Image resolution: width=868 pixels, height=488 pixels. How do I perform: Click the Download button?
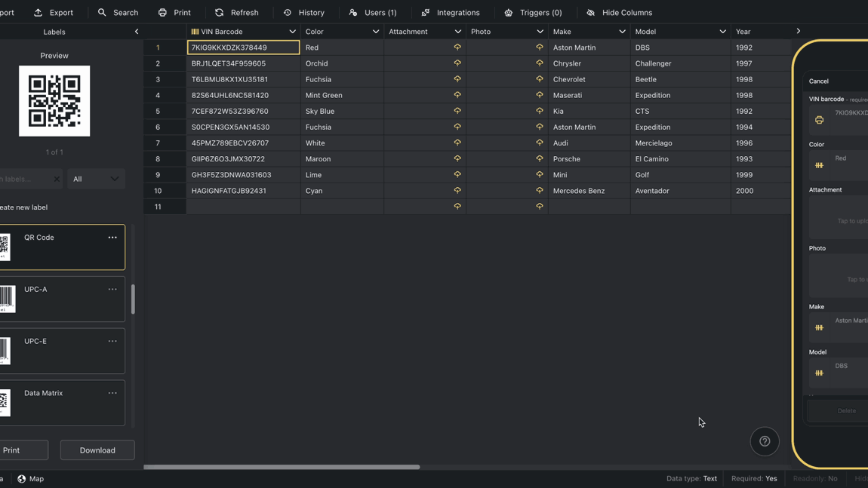click(97, 450)
